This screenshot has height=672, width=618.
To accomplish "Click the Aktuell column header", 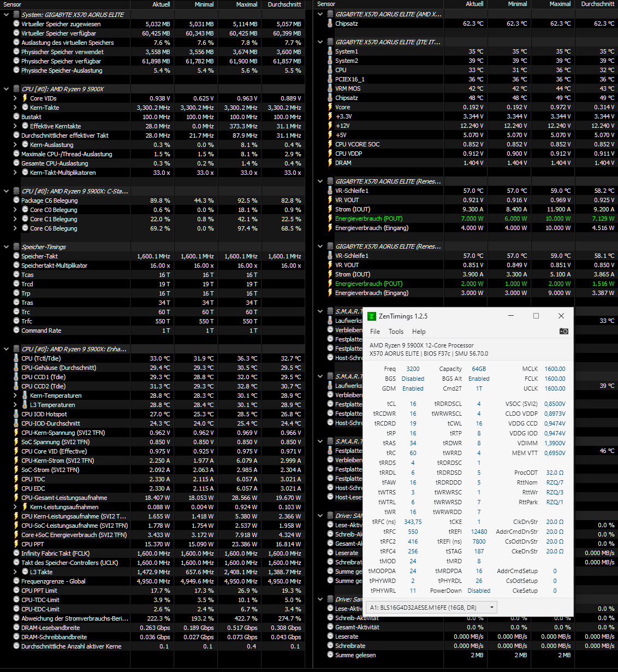I will 162,4.
